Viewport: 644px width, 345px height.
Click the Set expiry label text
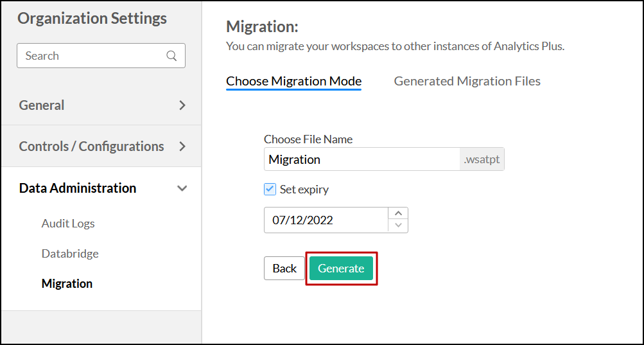[x=304, y=190]
